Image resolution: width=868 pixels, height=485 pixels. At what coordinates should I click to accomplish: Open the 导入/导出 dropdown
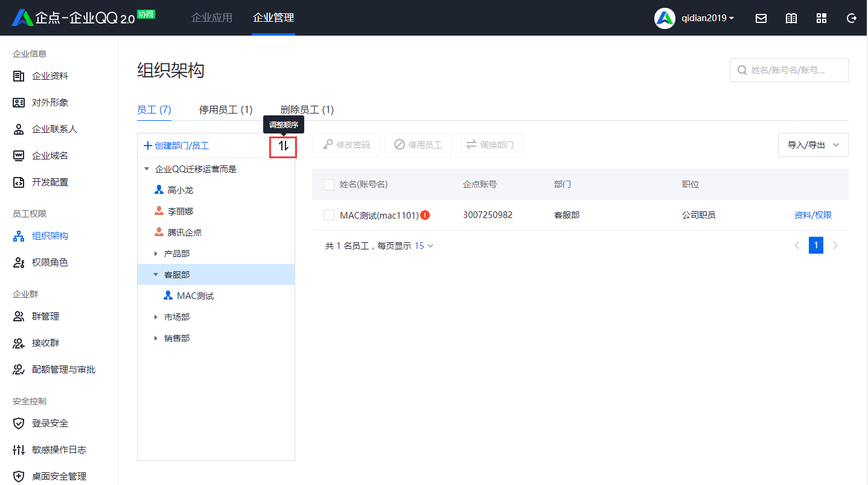(813, 145)
